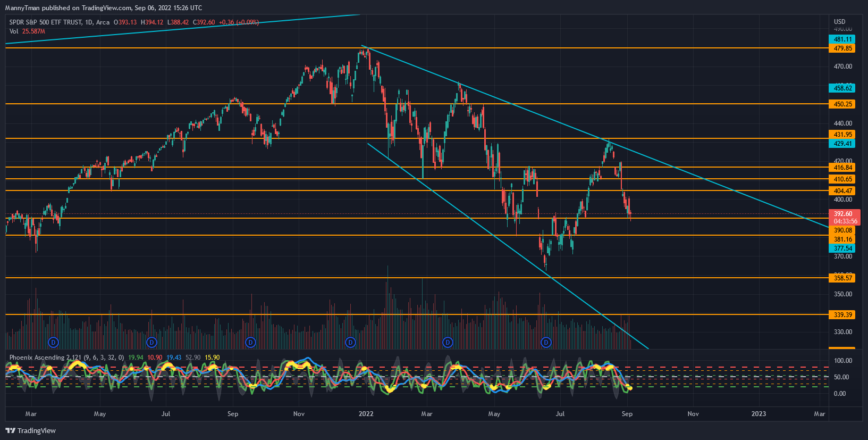Click the SPDR S&P 500 ETF TRUST title
The height and width of the screenshot is (440, 868).
coord(46,22)
